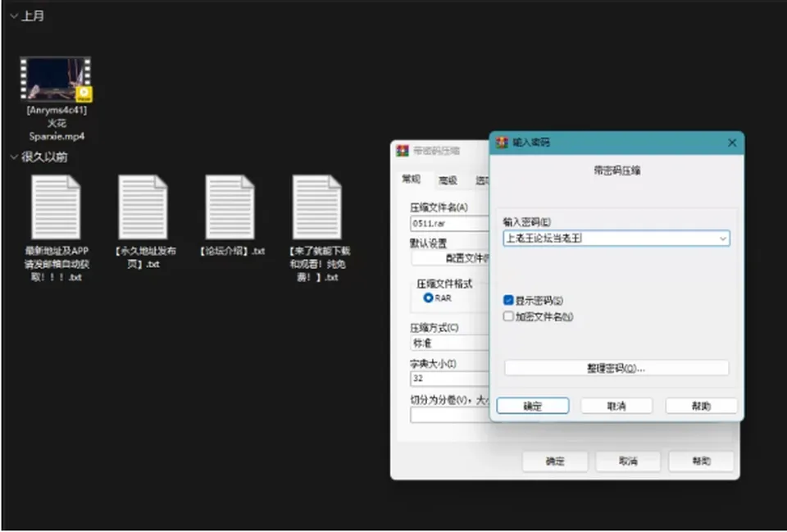Click the WinRAR icon in 输入密码 title bar
787x532 pixels.
click(x=502, y=143)
